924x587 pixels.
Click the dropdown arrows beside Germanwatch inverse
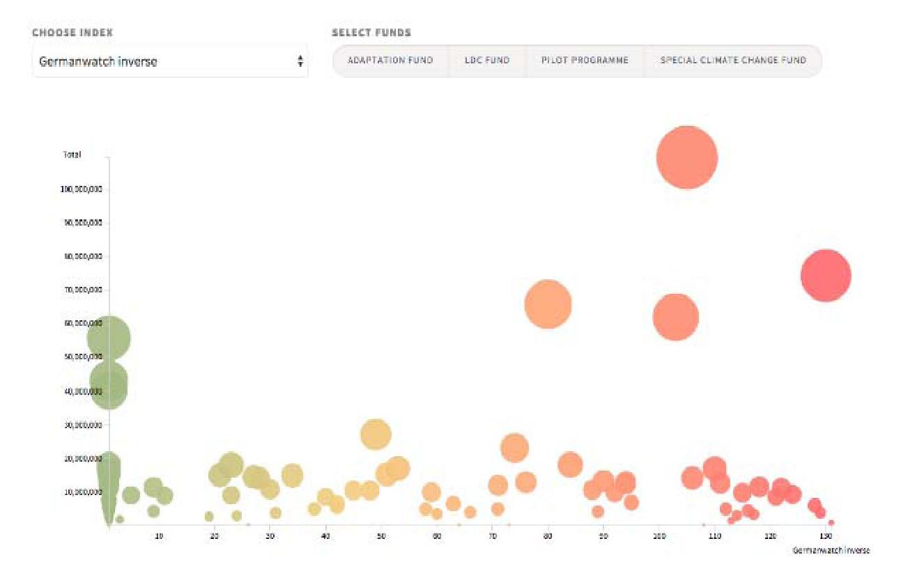point(300,61)
